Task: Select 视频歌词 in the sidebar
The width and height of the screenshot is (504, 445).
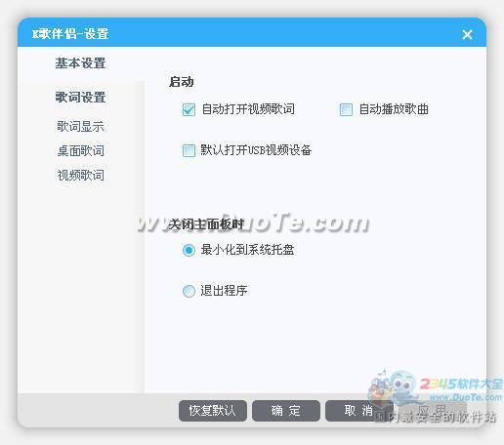Action: (x=80, y=175)
